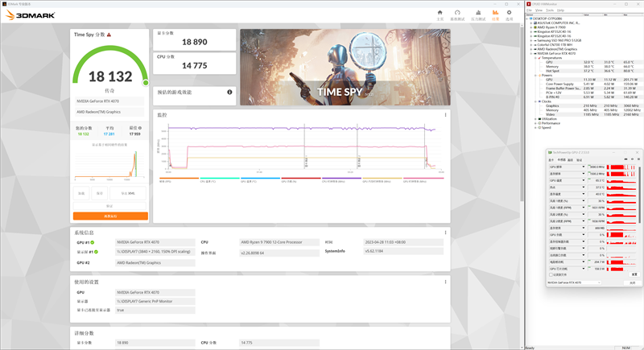Click the GPU-Z title bar app icon

click(x=550, y=152)
